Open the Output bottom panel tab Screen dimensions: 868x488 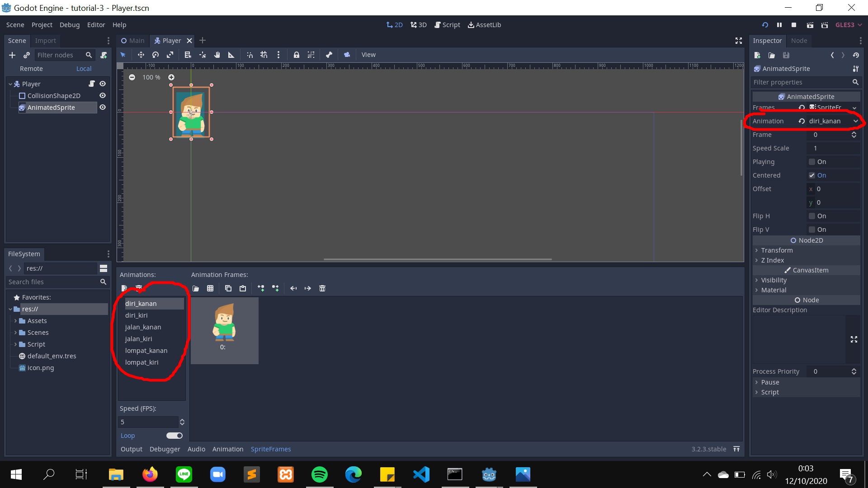(132, 449)
